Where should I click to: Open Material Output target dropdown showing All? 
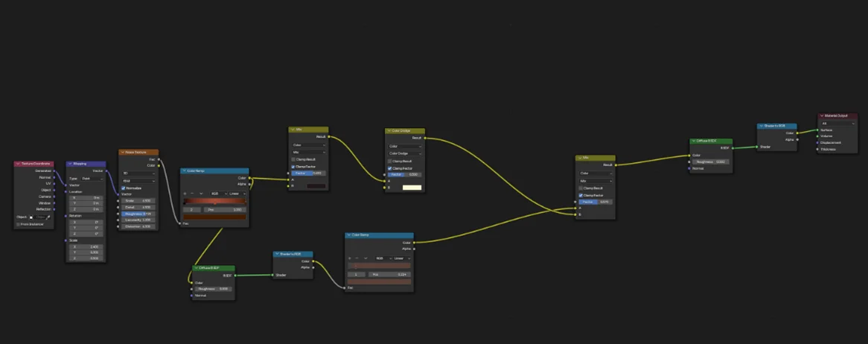837,123
